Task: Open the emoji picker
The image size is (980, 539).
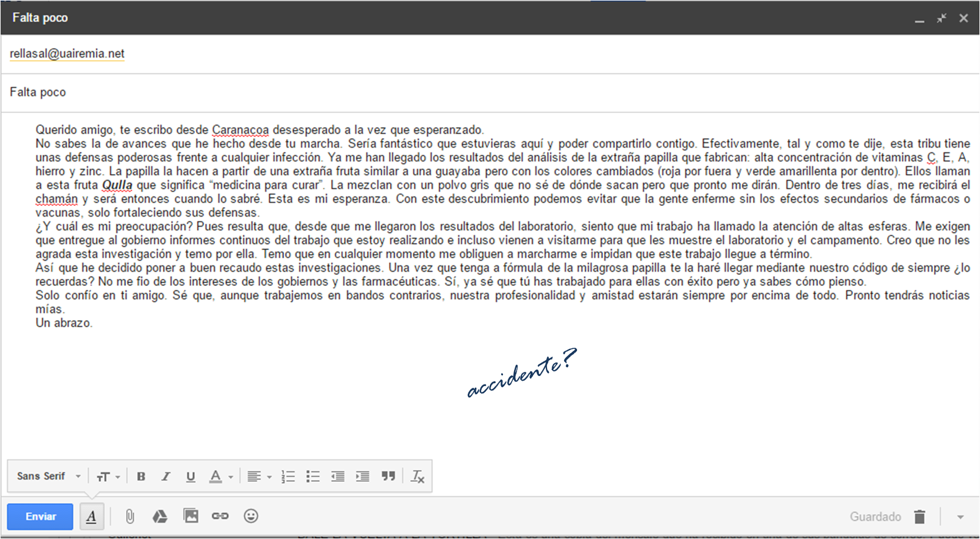Action: click(x=251, y=516)
